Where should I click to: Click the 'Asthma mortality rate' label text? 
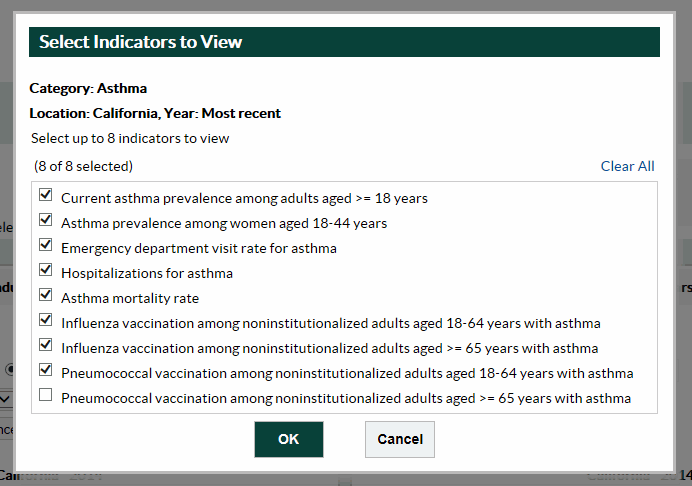[x=130, y=298]
